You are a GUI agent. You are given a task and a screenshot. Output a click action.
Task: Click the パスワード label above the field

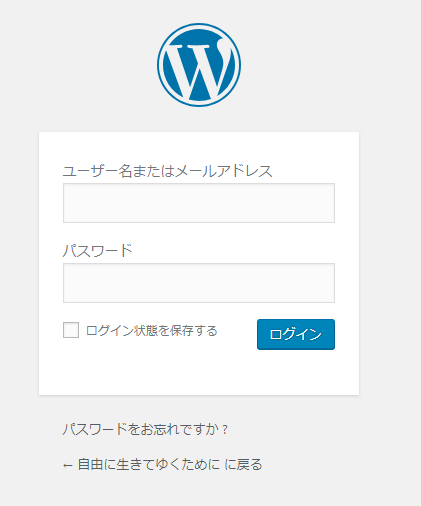[x=98, y=251]
